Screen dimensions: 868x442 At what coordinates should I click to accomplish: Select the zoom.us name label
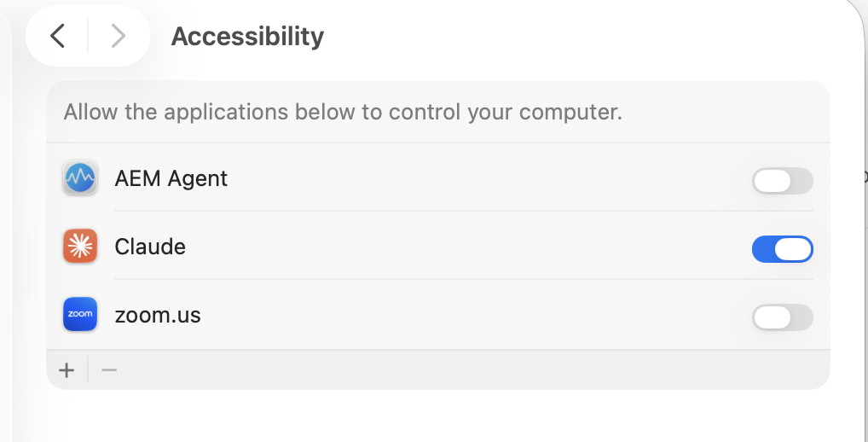coord(158,315)
